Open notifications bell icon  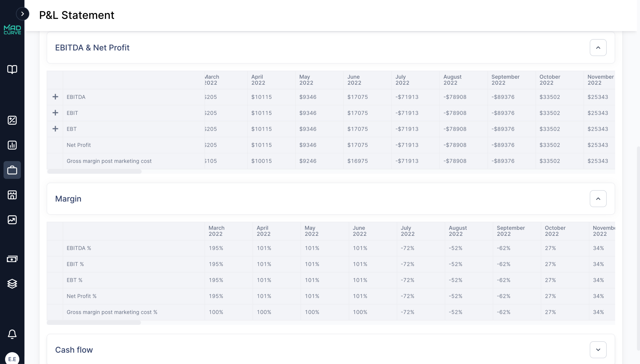[12, 334]
